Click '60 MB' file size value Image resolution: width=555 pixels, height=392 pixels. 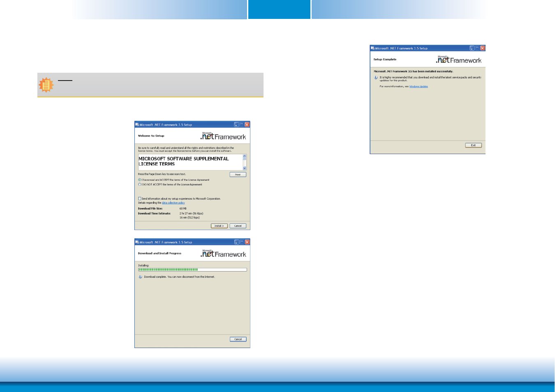tap(183, 209)
